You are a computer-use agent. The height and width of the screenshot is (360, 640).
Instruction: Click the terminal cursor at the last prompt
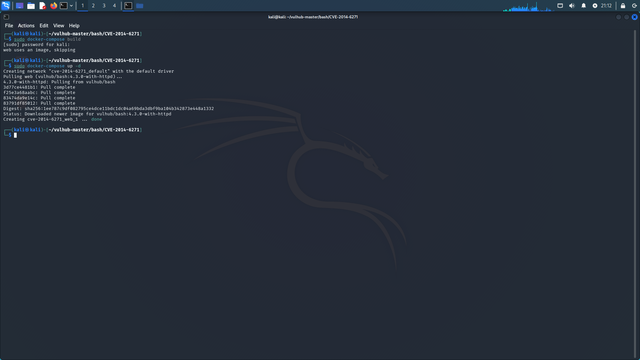tap(16, 135)
